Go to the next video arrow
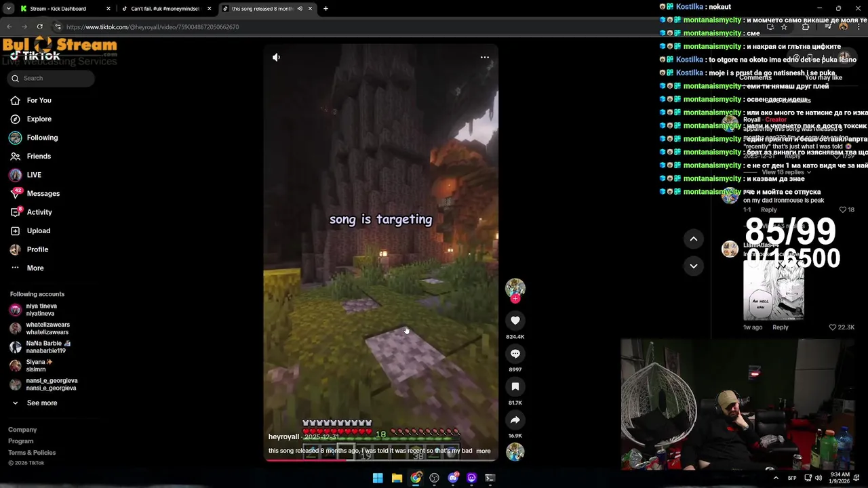The height and width of the screenshot is (488, 868). point(694,266)
